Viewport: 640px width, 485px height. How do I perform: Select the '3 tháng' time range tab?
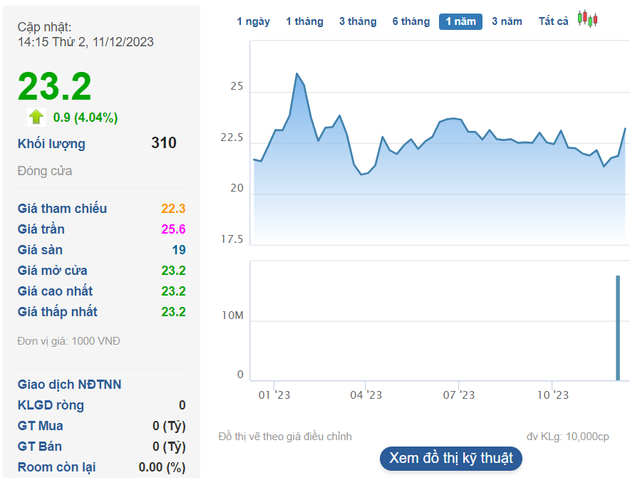click(x=358, y=21)
